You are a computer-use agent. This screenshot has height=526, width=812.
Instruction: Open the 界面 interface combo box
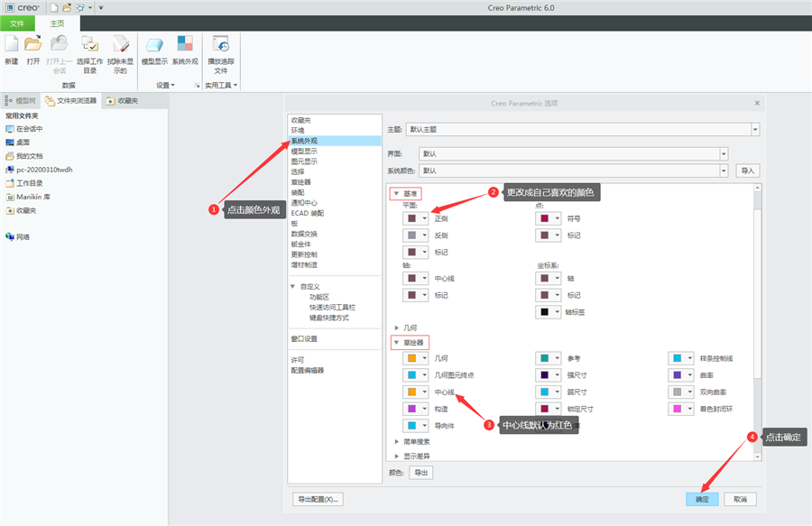(x=573, y=153)
